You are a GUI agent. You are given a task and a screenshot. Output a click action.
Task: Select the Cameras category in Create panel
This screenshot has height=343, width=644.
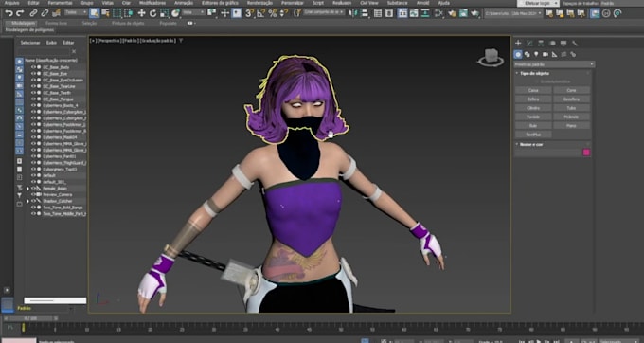coord(546,54)
